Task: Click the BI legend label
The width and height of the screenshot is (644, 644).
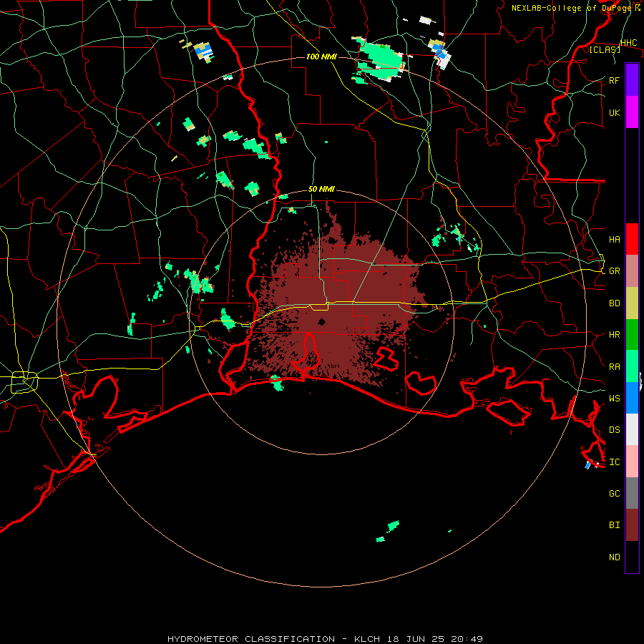Action: 614,525
